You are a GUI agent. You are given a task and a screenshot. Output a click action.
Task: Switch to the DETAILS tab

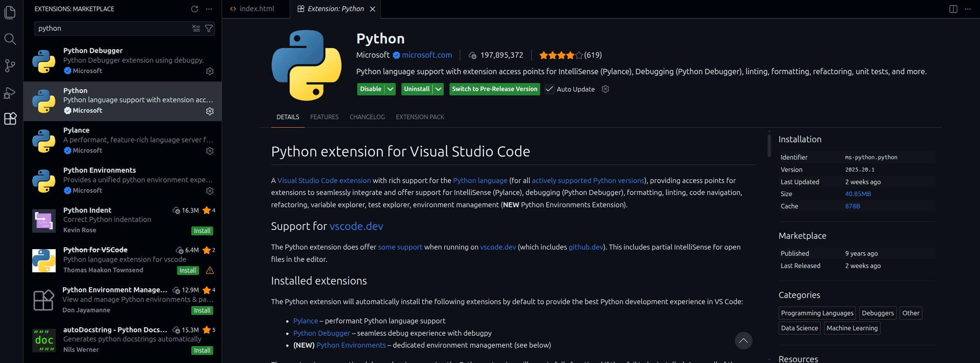tap(288, 117)
